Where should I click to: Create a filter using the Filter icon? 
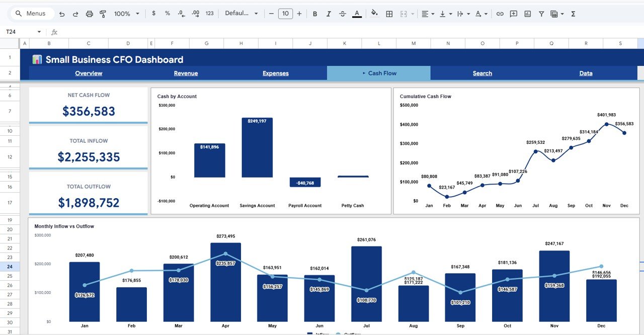[x=541, y=14]
